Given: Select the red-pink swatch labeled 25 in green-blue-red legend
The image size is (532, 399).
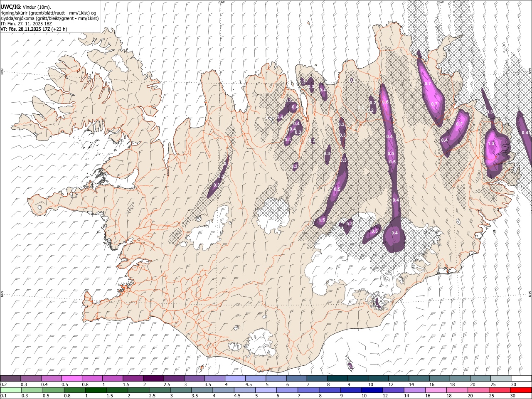Looking at the screenshot, I should [x=500, y=390].
